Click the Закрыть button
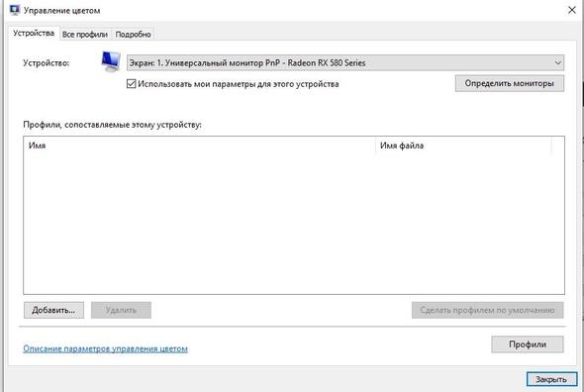 point(551,379)
